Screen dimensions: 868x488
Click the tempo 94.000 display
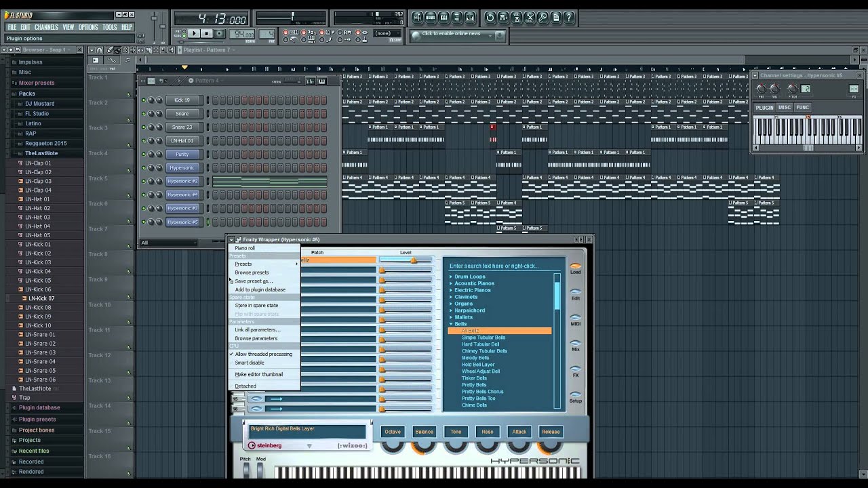[242, 34]
